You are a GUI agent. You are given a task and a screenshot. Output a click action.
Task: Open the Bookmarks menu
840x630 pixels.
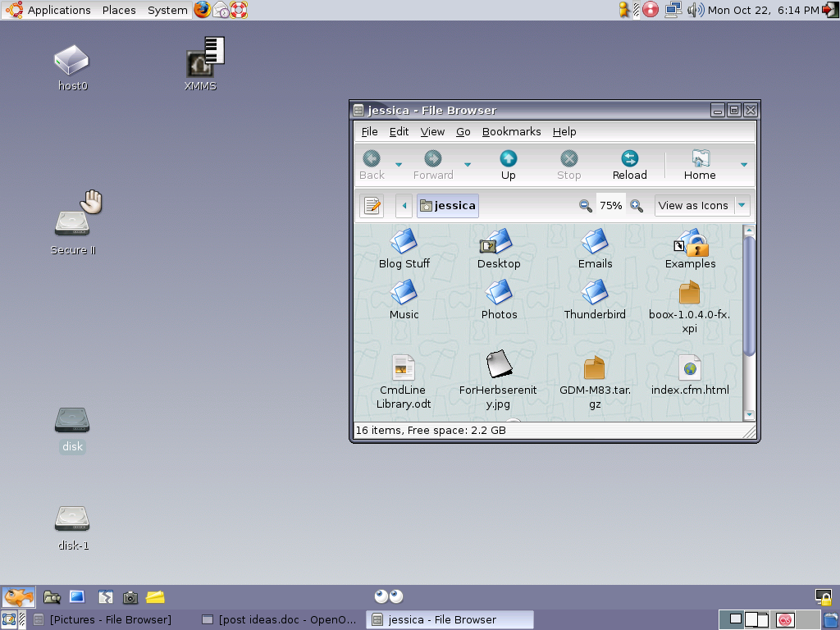pyautogui.click(x=511, y=131)
